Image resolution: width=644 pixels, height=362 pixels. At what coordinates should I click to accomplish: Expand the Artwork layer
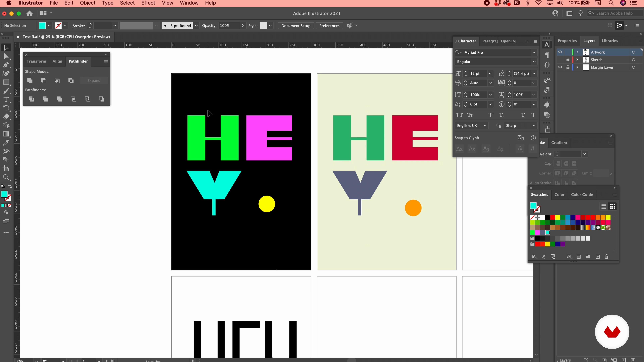[x=577, y=52]
